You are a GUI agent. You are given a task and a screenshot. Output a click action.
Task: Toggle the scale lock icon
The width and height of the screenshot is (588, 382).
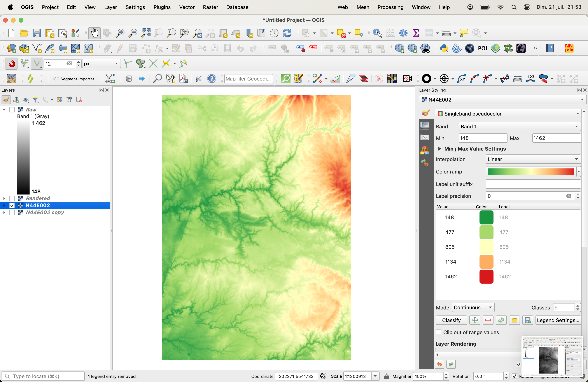(387, 376)
